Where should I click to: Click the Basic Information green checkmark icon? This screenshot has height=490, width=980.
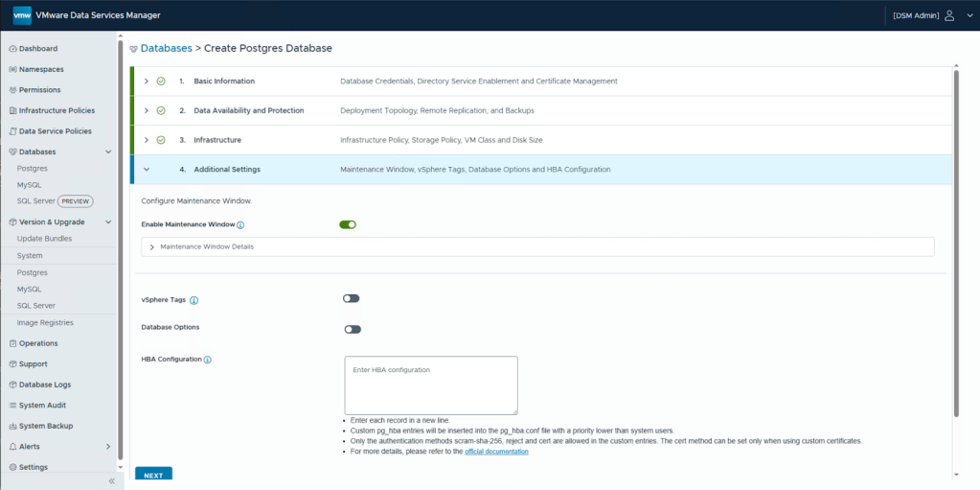[x=161, y=82]
